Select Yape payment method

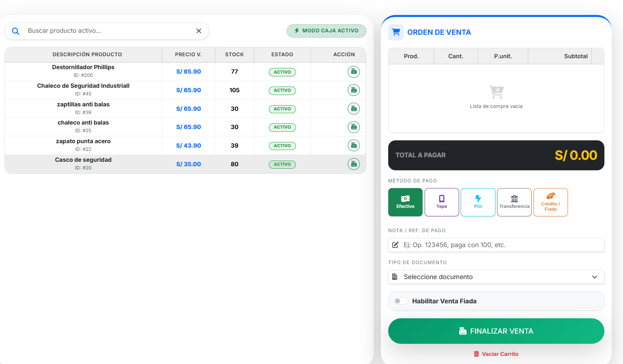(442, 202)
